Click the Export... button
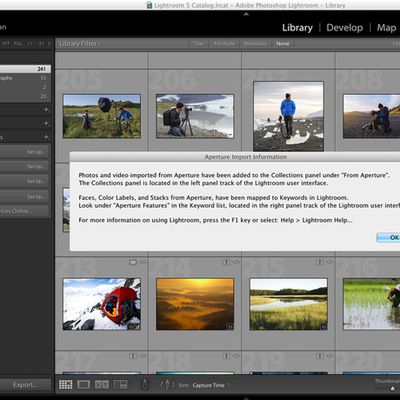The height and width of the screenshot is (400, 400). pos(25,385)
